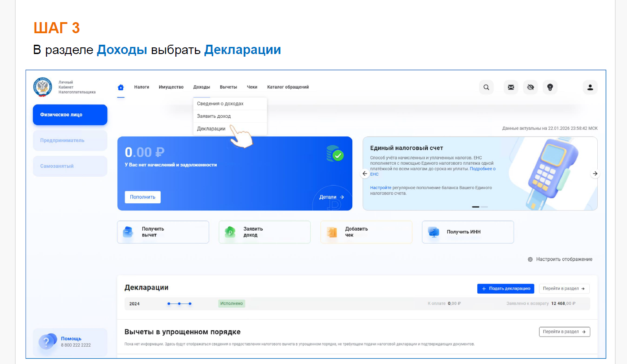Open search with magnifier icon
Viewport: 627px width, 364px height.
486,87
